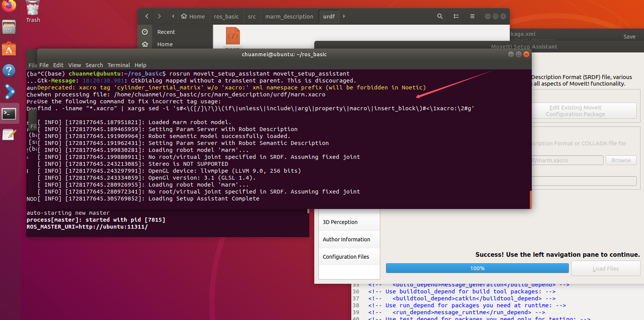This screenshot has width=644, height=320.
Task: Navigate to ros_basic in the path bar
Action: click(226, 16)
